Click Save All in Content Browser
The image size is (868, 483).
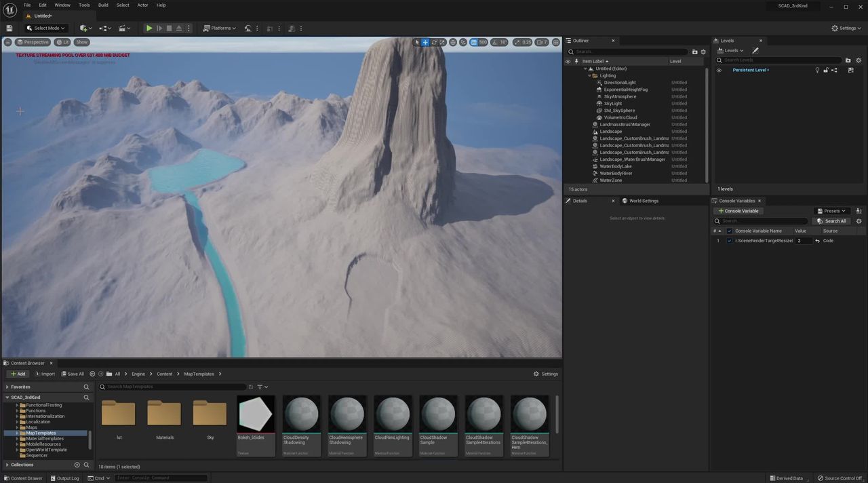(72, 374)
